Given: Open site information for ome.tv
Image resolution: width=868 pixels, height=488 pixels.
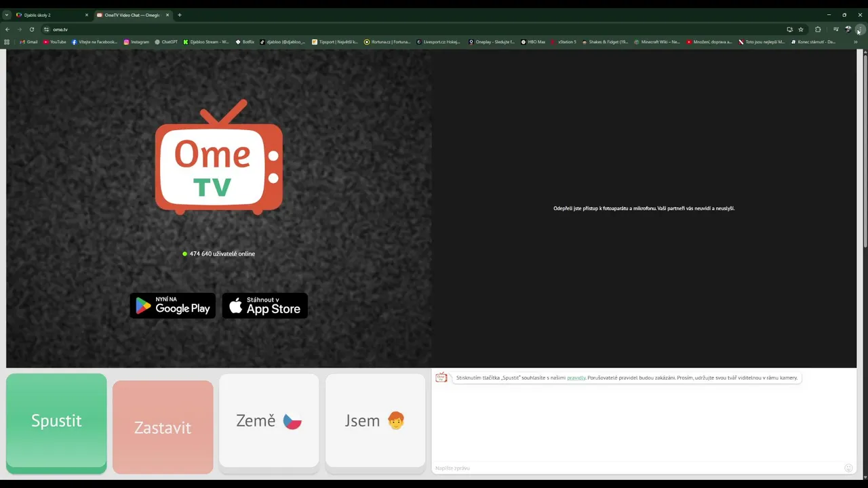Looking at the screenshot, I should tap(46, 29).
